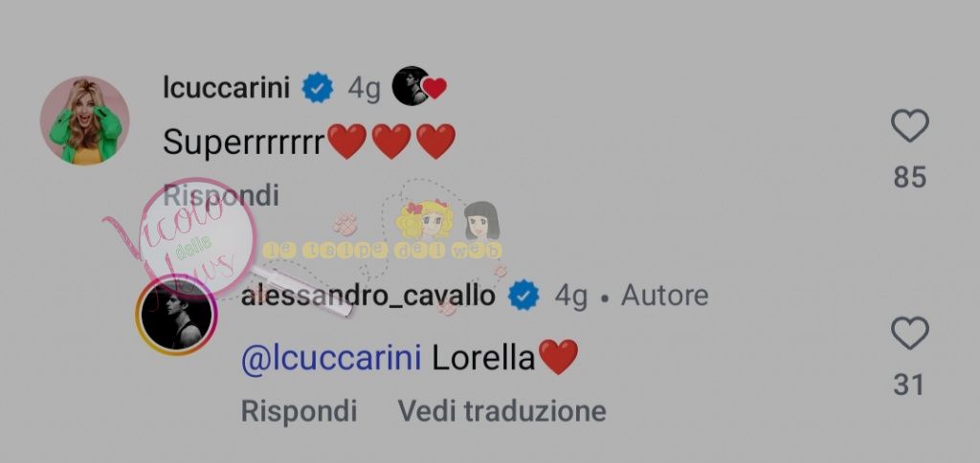Like the lcuccarini comment with heart icon
This screenshot has width=980, height=463.
[x=909, y=125]
